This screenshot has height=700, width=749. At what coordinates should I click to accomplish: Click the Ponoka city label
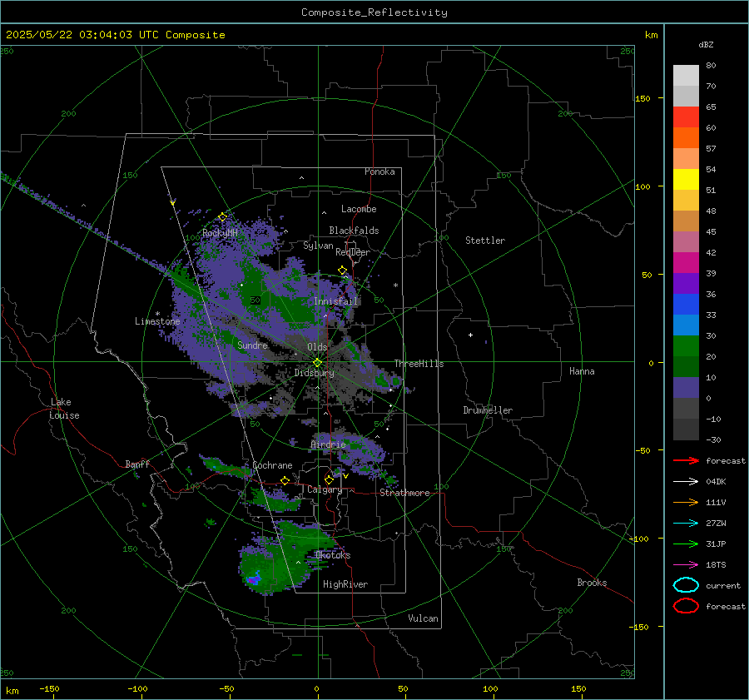click(379, 171)
